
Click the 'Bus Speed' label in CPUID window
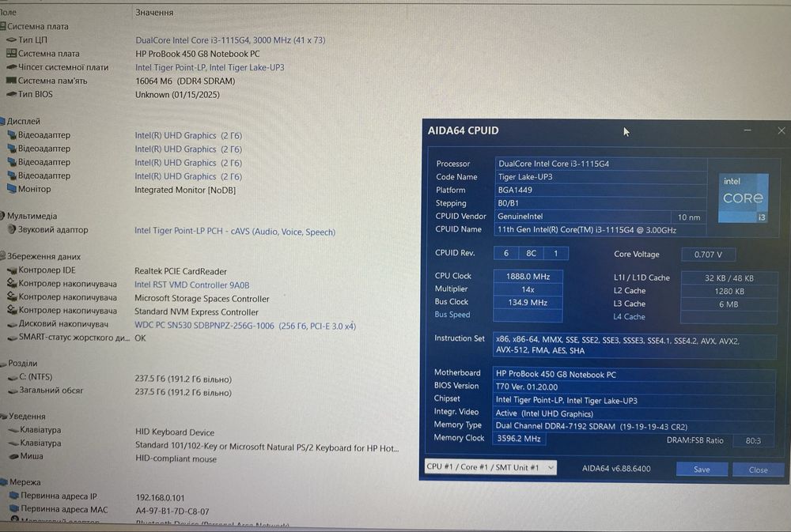[452, 314]
